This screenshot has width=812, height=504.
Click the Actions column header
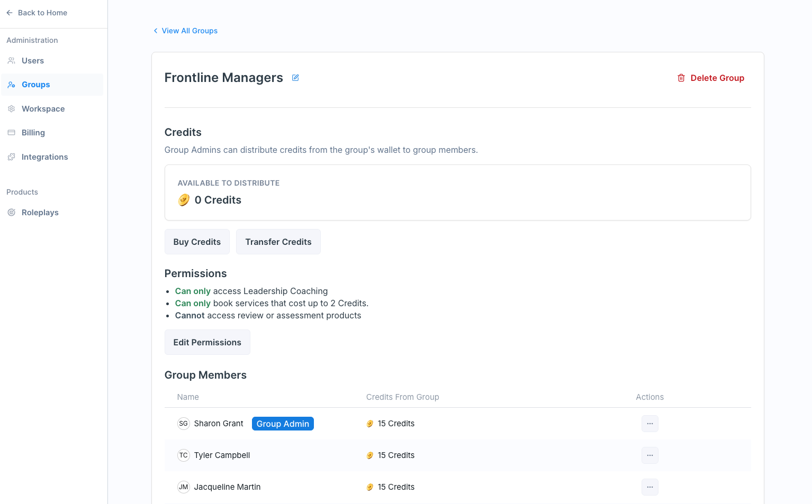click(650, 397)
